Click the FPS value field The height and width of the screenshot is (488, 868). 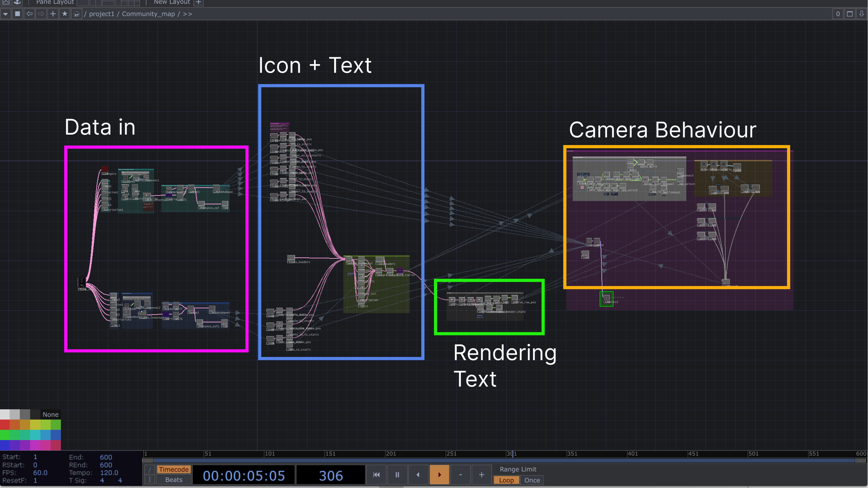pos(40,473)
